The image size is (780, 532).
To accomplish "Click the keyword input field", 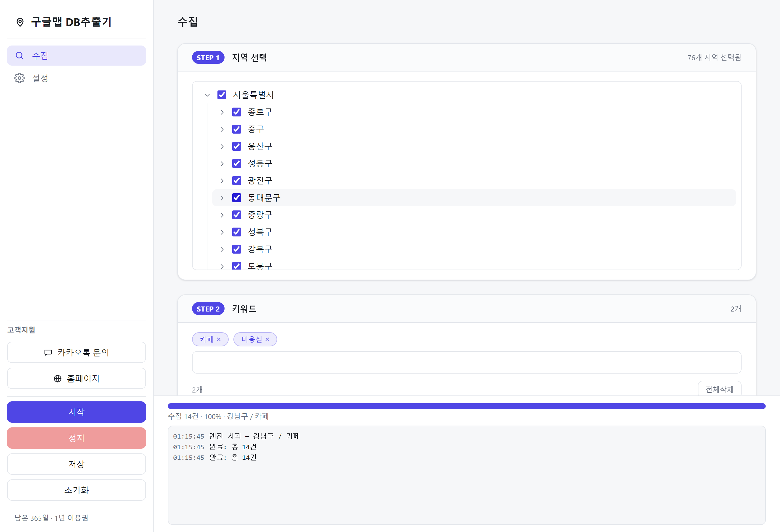I will [x=467, y=362].
